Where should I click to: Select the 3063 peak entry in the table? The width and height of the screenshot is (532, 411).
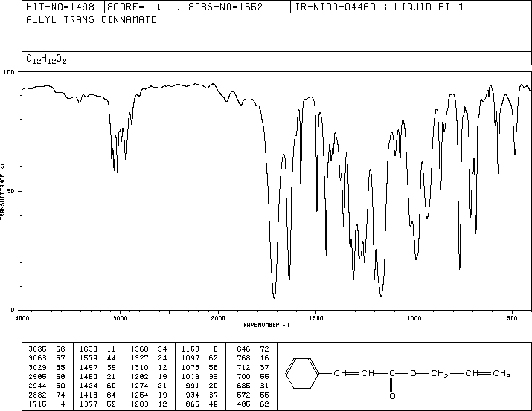click(x=47, y=357)
